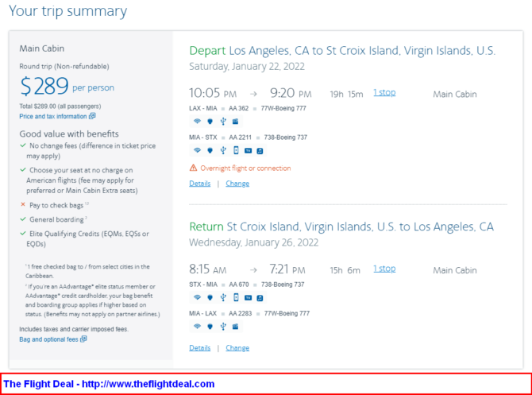Image resolution: width=532 pixels, height=395 pixels.
Task: Open 1 stop link for departing flight
Action: [x=384, y=92]
